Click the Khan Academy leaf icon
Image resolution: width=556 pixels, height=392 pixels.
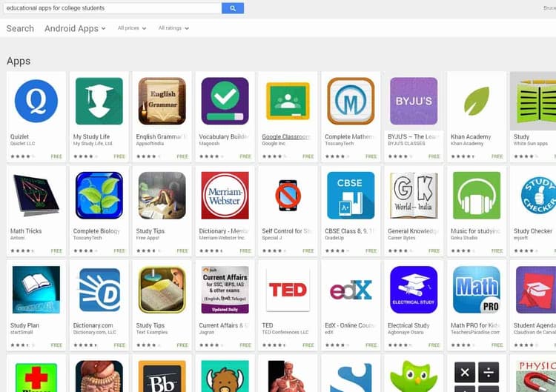click(x=477, y=101)
